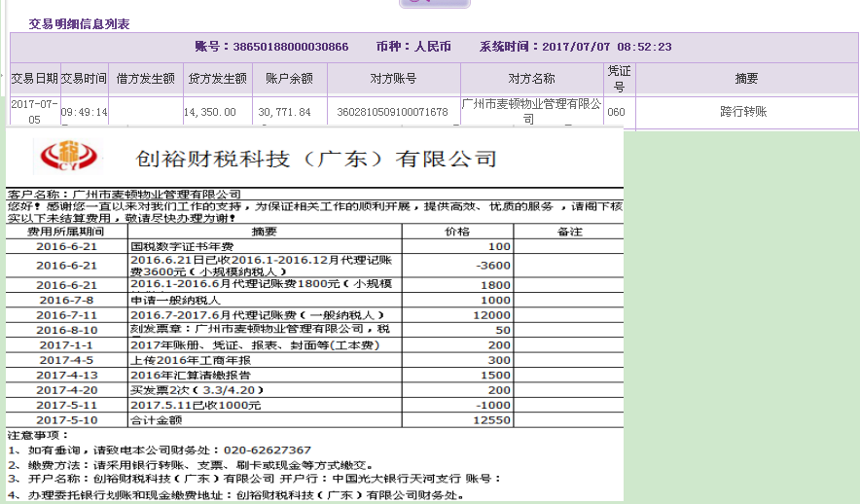860x504 pixels.
Task: Click the 币种：人民币 label
Action: tap(413, 47)
